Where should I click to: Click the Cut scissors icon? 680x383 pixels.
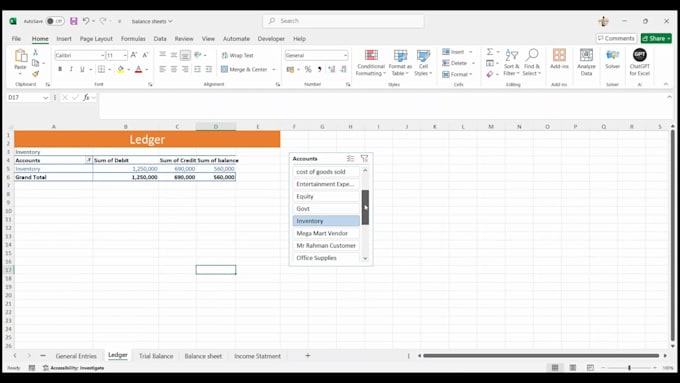coord(36,52)
